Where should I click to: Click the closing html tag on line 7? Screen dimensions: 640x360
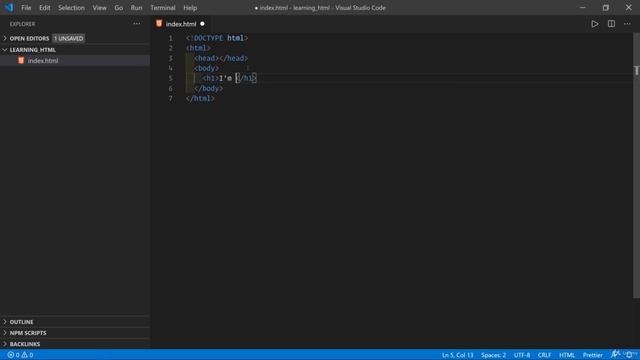click(200, 98)
